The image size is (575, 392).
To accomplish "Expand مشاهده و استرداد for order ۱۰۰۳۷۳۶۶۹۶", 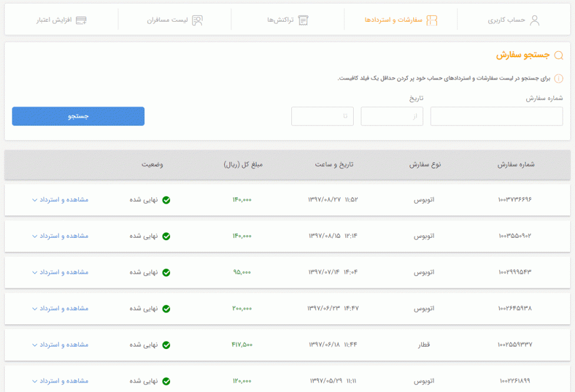I will (60, 200).
